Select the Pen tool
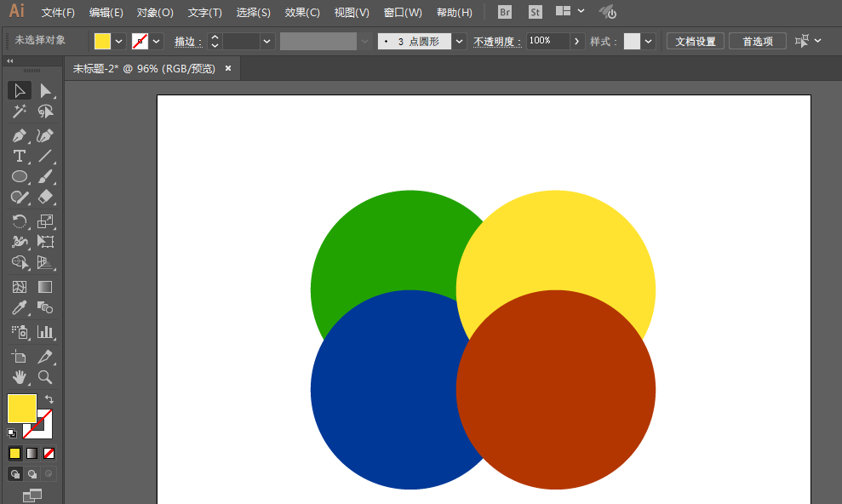The image size is (842, 504). tap(20, 136)
